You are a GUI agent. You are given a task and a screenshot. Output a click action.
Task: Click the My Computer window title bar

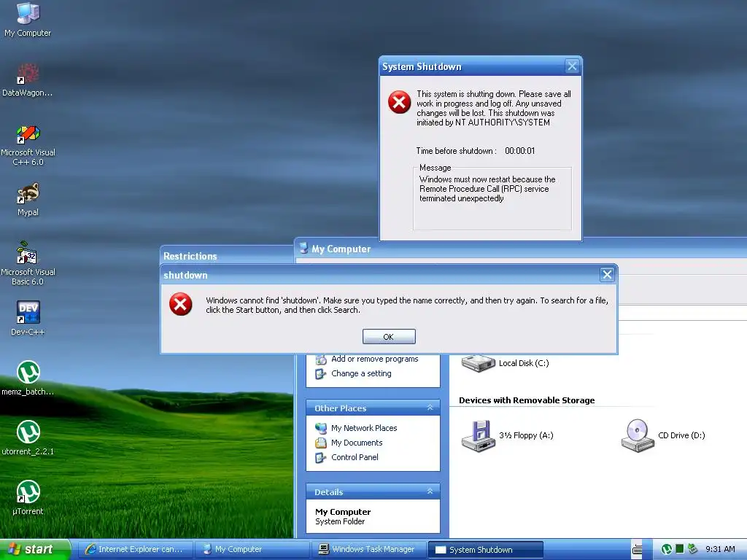(521, 249)
